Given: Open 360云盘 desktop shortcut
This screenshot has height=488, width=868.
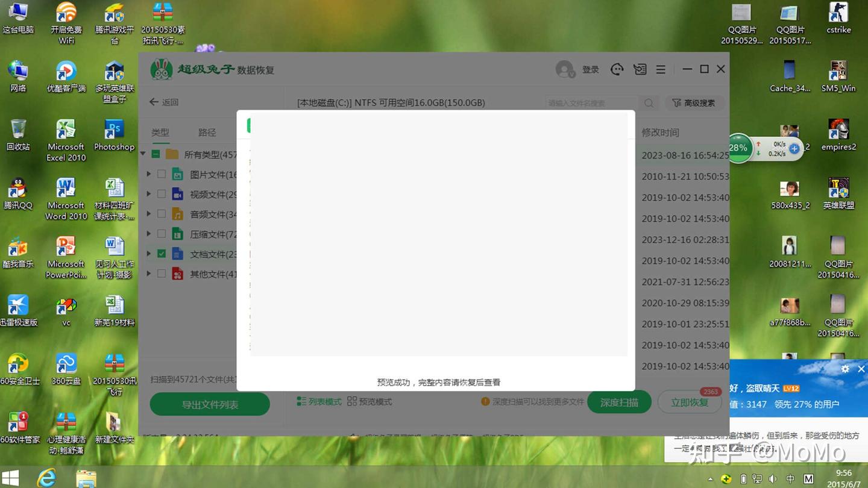Looking at the screenshot, I should tap(66, 369).
